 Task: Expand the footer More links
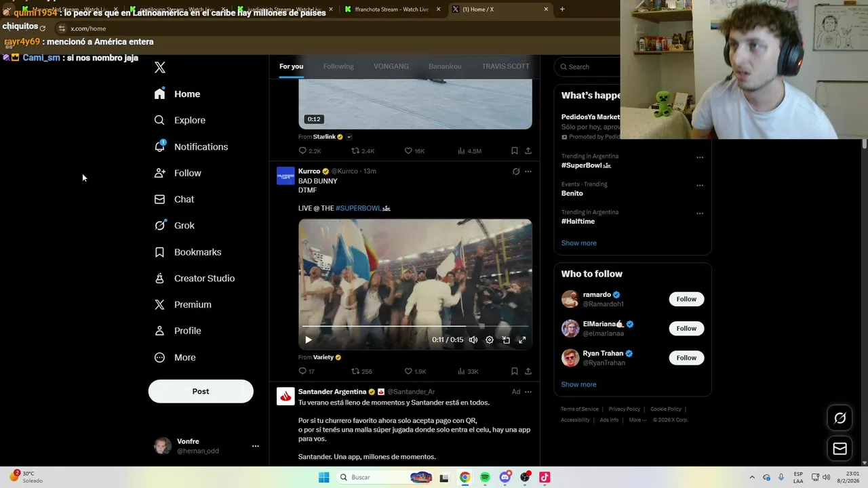coord(637,420)
